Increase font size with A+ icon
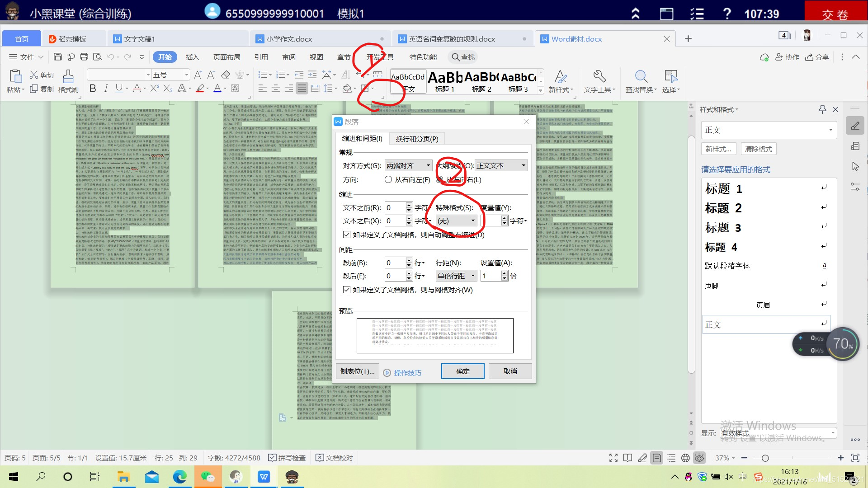This screenshot has width=868, height=488. 198,75
